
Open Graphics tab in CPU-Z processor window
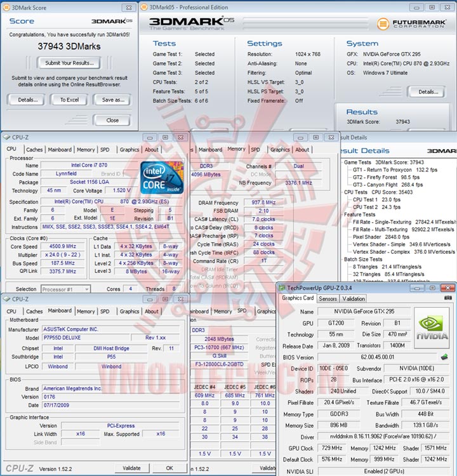click(x=129, y=150)
